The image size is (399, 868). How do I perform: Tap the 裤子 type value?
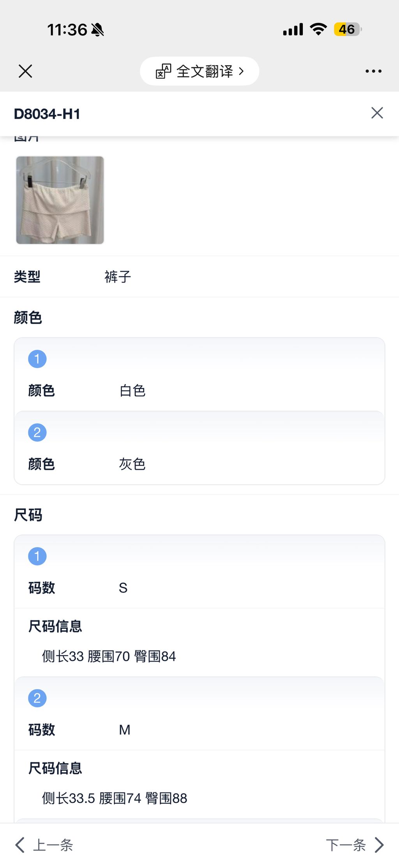tap(118, 277)
